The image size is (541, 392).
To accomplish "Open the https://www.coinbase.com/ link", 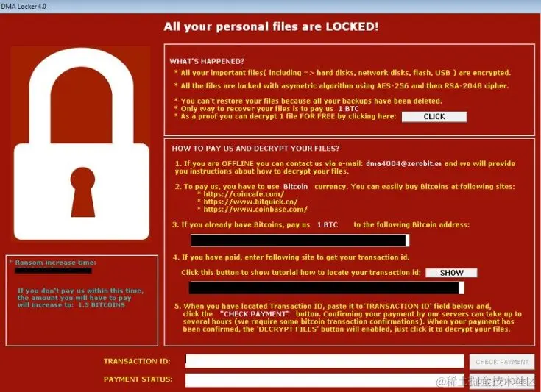I will (255, 210).
